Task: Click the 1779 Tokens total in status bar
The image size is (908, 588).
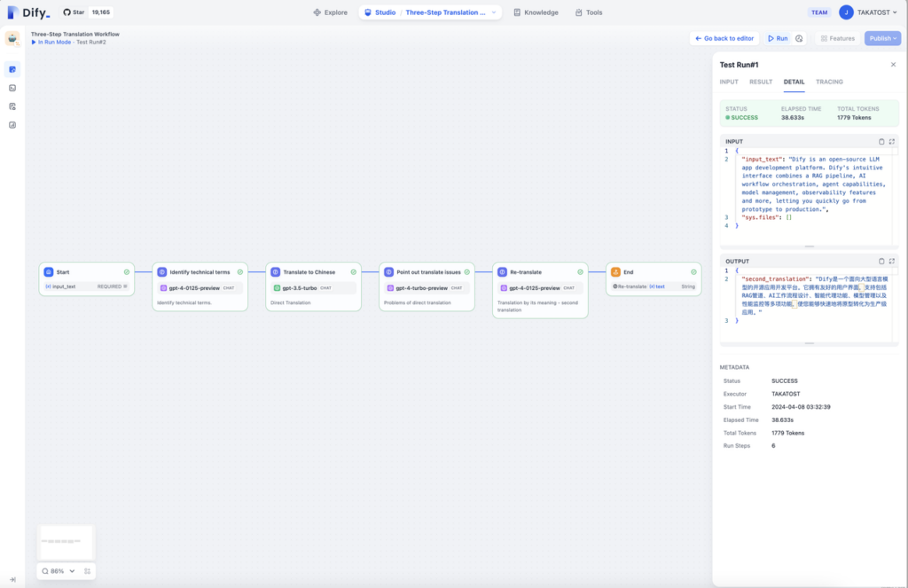Action: pyautogui.click(x=854, y=118)
